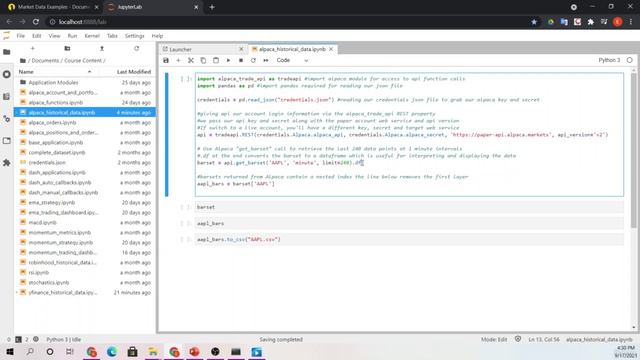Open the Help menu
The height and width of the screenshot is (360, 640).
[x=157, y=36]
